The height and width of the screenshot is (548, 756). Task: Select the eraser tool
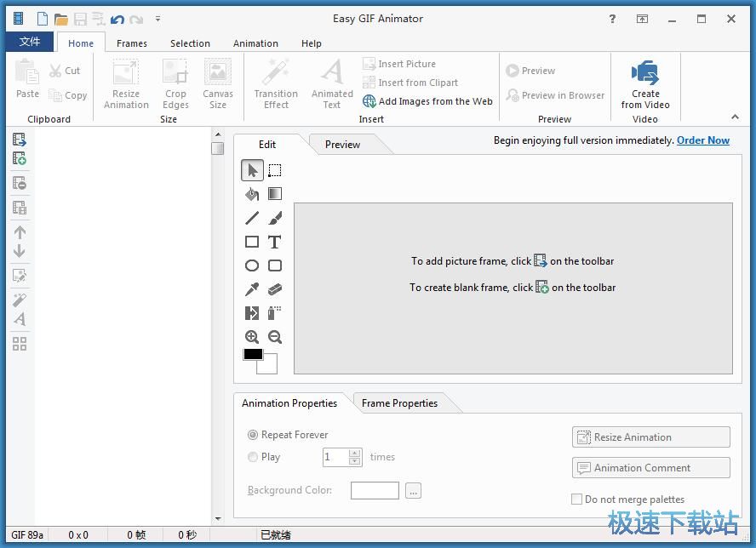[x=275, y=289]
